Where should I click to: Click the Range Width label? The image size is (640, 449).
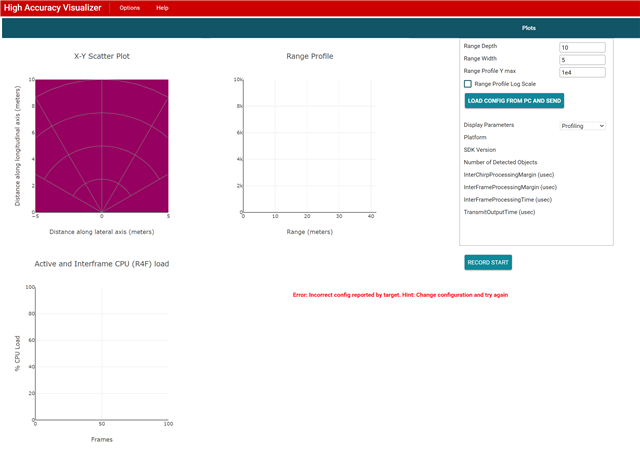pos(480,58)
